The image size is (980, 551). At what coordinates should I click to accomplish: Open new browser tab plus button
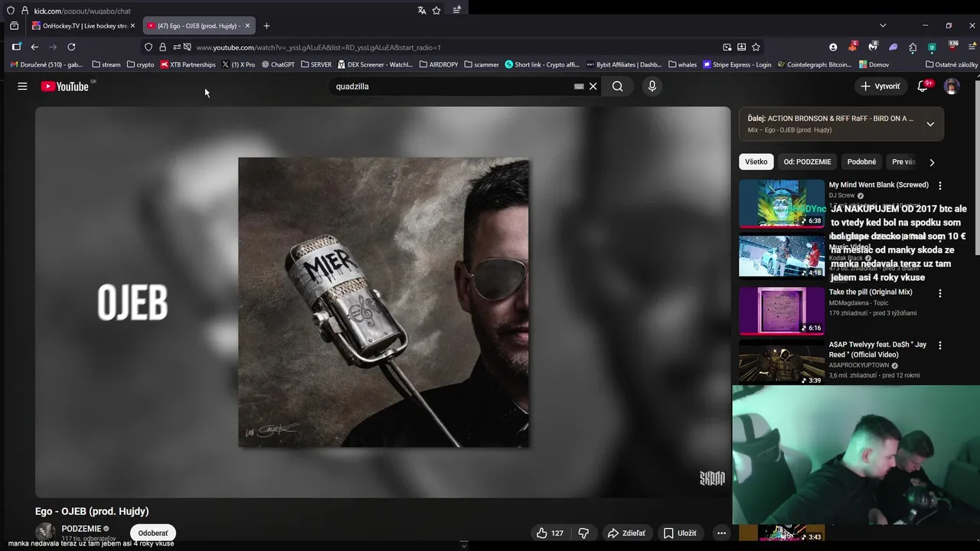(x=266, y=26)
